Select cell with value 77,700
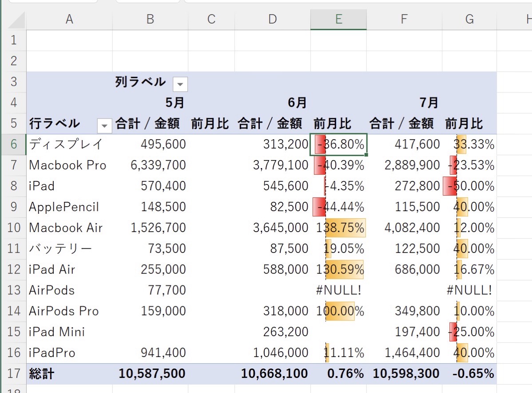The width and height of the screenshot is (532, 393). click(150, 290)
